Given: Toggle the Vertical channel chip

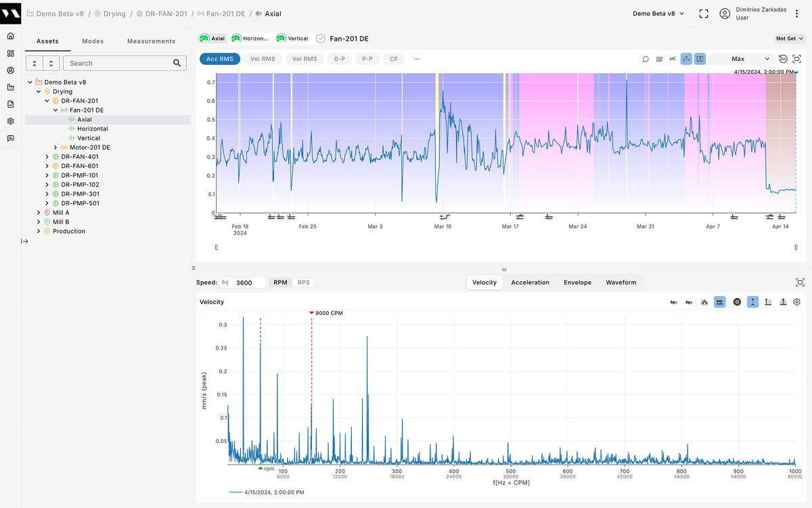Looking at the screenshot, I should [292, 39].
